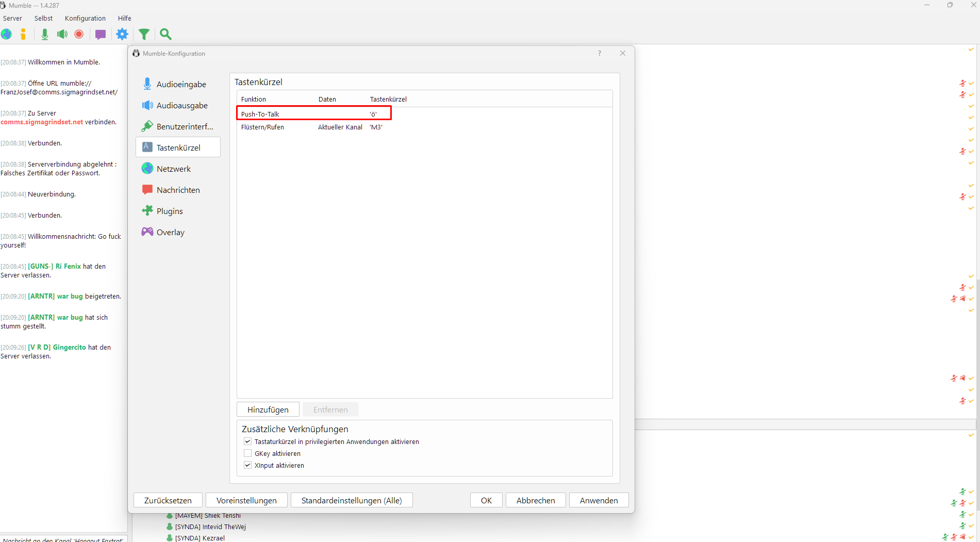
Task: Open the Konfiguration menu
Action: point(85,18)
